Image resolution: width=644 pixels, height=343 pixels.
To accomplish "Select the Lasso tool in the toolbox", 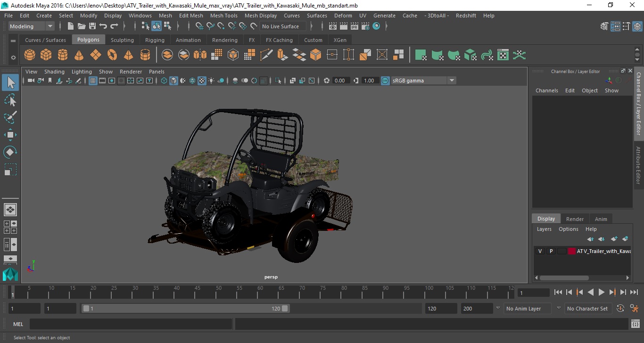I will [x=10, y=100].
